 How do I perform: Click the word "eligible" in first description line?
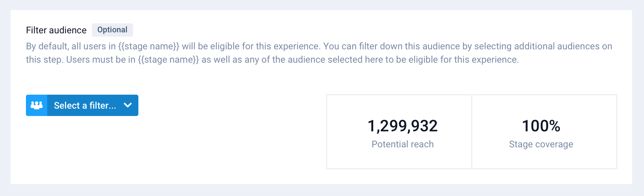[225, 46]
